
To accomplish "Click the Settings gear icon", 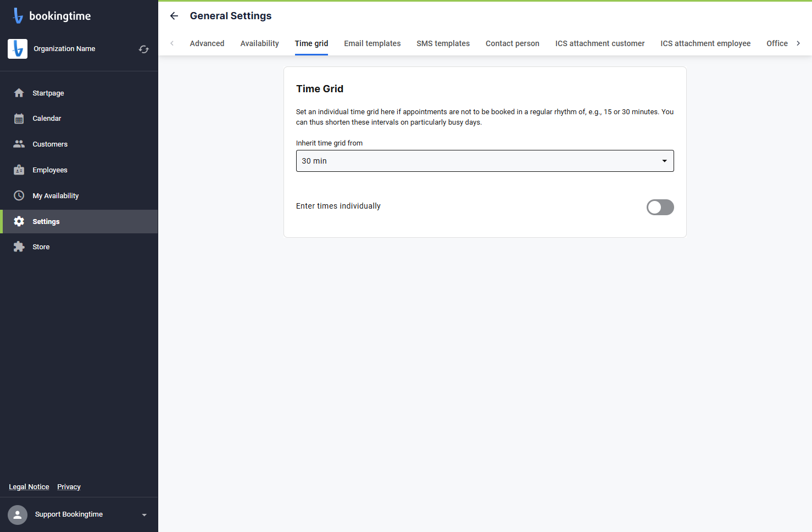I will point(19,221).
